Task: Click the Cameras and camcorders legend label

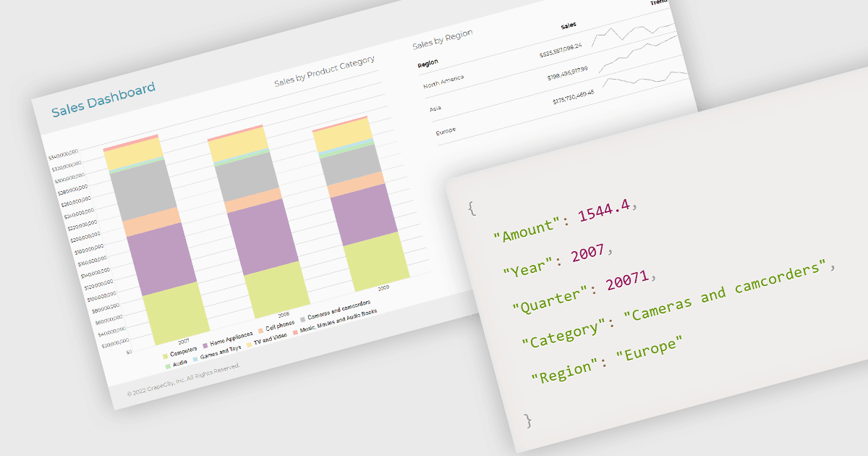Action: click(339, 311)
